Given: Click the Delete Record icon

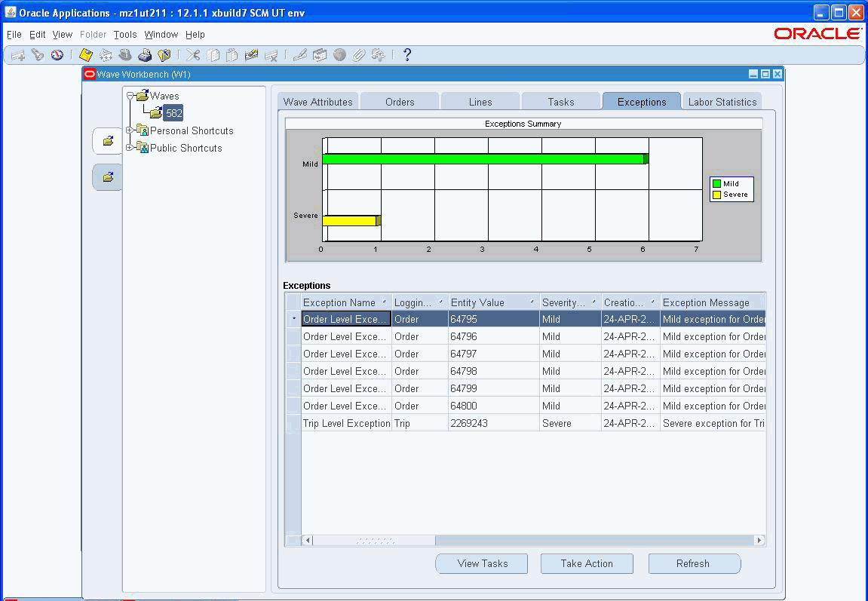Looking at the screenshot, I should click(271, 55).
